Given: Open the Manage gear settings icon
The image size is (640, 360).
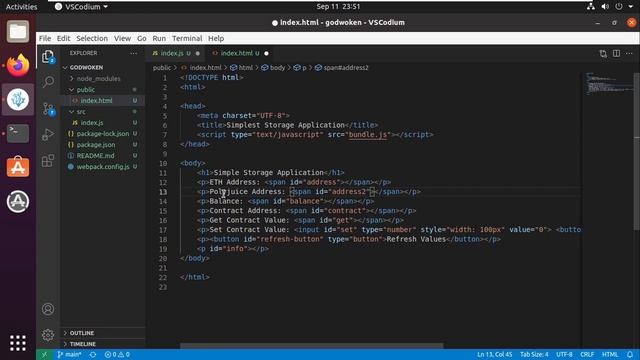Looking at the screenshot, I should (48, 335).
